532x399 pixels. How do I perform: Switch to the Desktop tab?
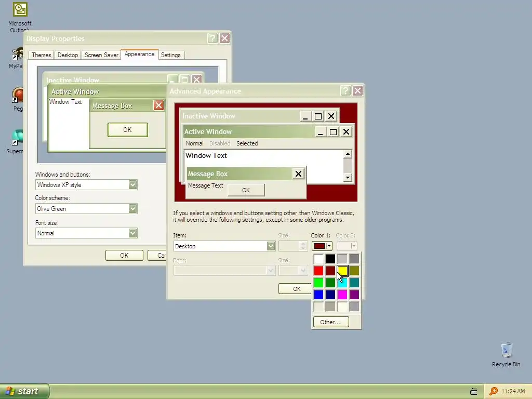[x=68, y=55]
